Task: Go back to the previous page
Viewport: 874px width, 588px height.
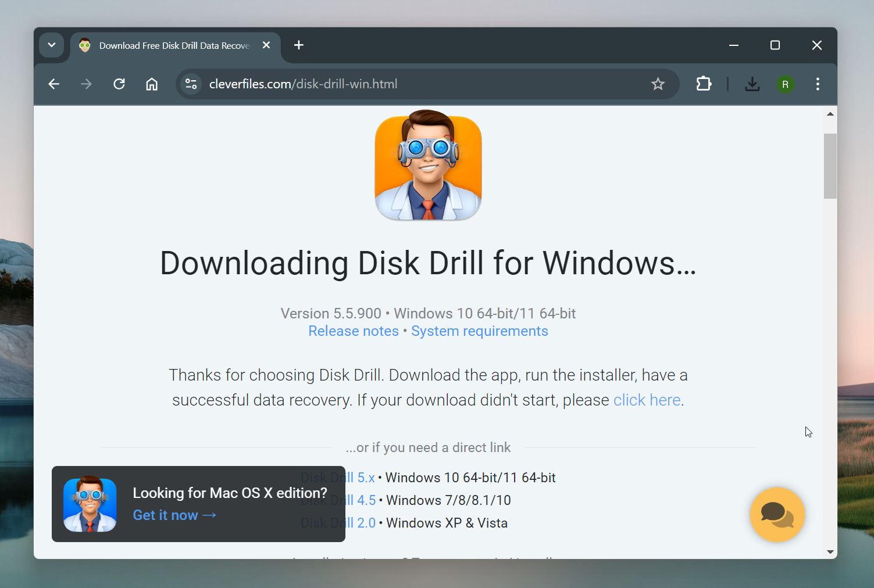Action: (x=54, y=84)
